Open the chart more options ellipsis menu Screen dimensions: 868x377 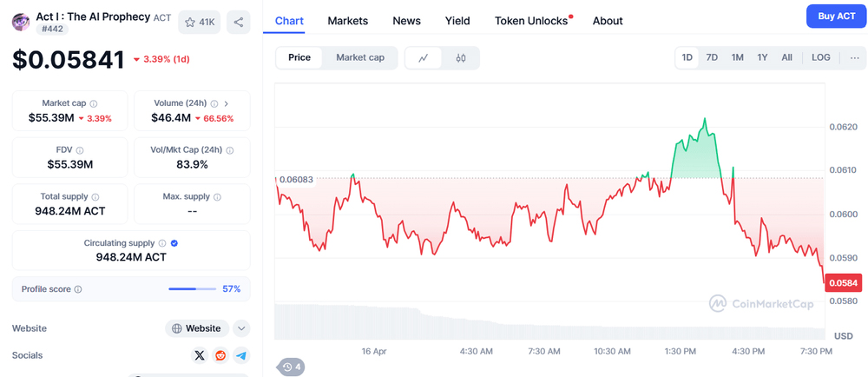(x=855, y=57)
